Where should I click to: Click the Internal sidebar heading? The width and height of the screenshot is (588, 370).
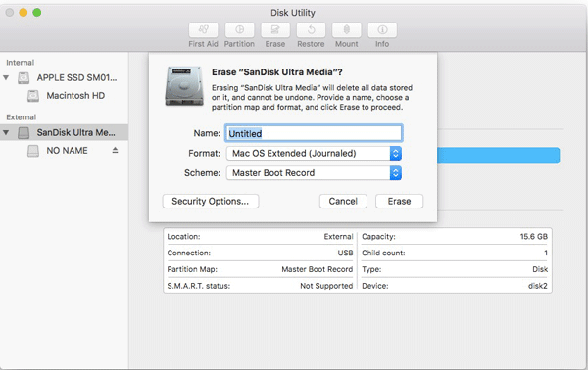tap(21, 63)
